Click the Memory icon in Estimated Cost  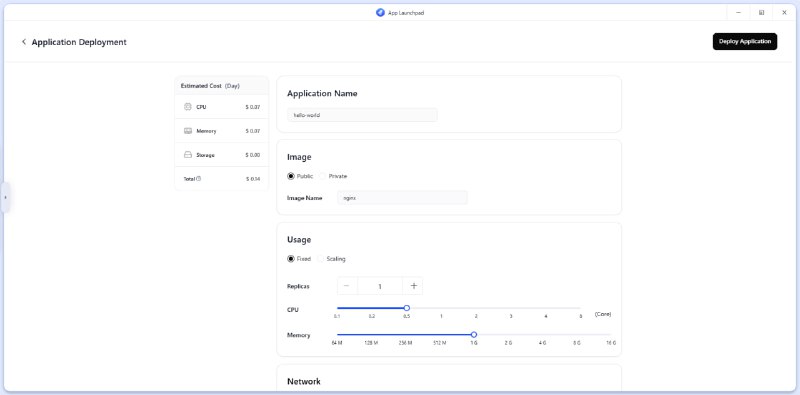click(x=187, y=131)
